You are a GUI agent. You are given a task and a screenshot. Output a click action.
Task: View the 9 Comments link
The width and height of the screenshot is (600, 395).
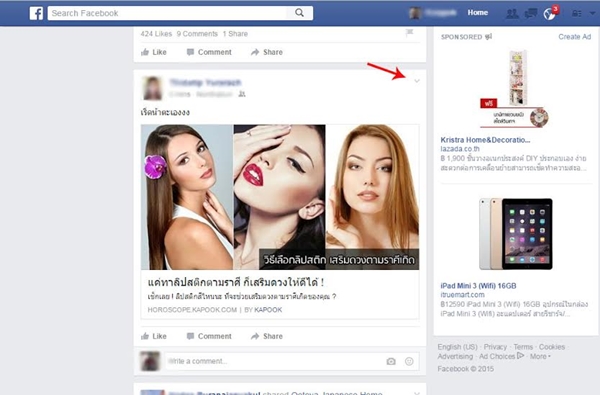point(197,34)
